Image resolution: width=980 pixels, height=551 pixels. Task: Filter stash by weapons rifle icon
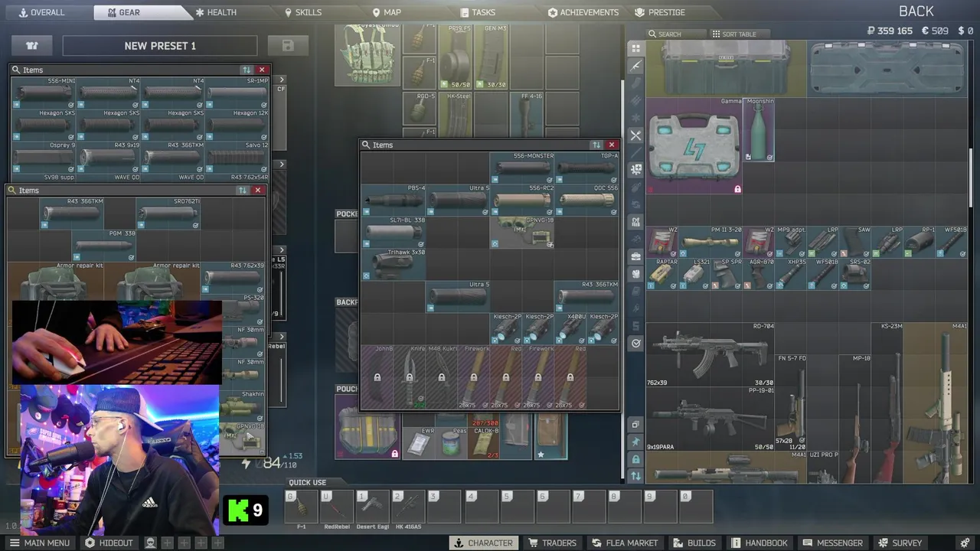point(635,66)
